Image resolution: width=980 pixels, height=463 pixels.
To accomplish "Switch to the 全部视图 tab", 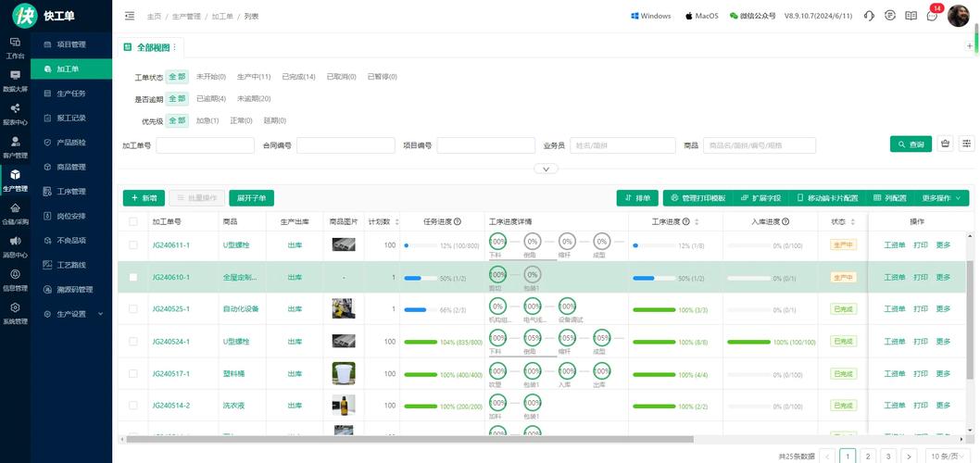I will coord(149,47).
